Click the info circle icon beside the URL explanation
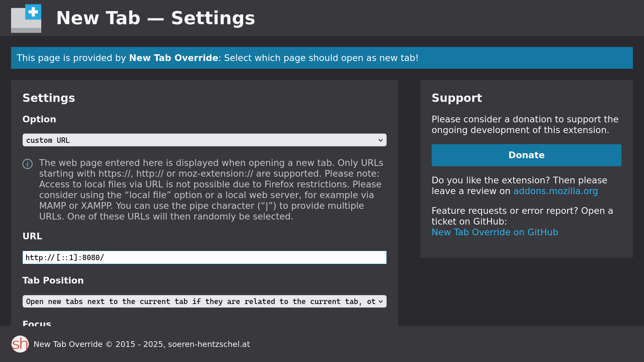 tap(28, 164)
